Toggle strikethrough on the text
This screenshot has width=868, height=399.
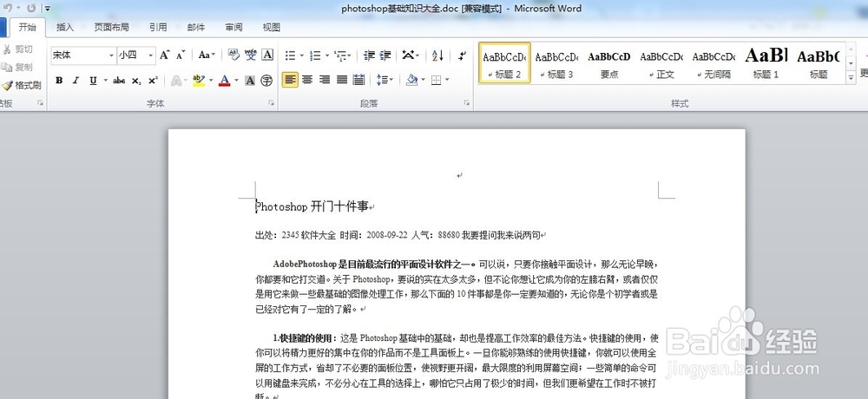[118, 81]
